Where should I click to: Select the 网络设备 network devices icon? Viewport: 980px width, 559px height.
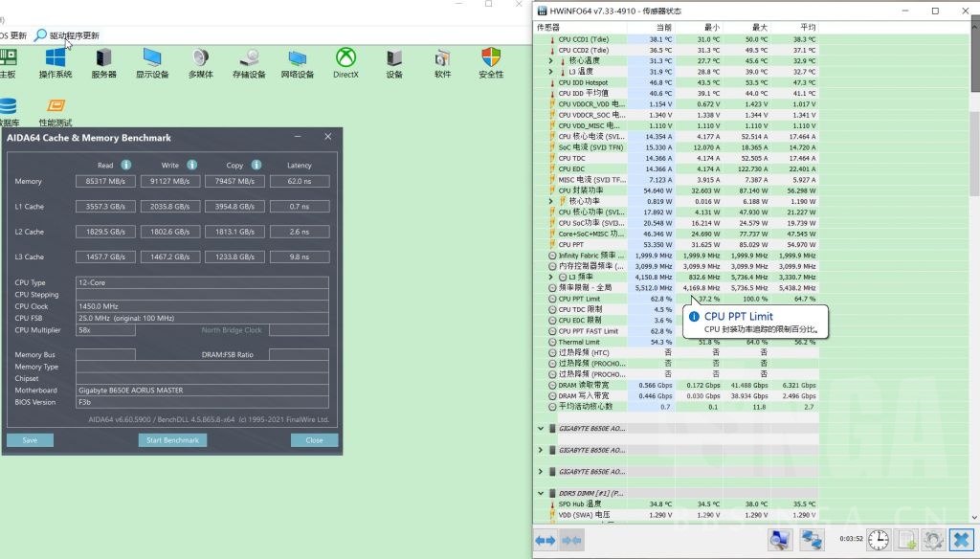297,65
